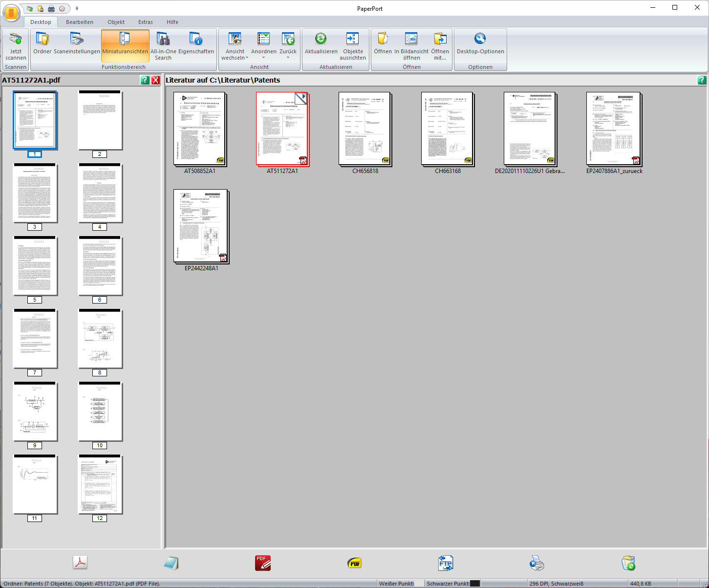Select the EP2407886A1_zurueck document

click(614, 130)
